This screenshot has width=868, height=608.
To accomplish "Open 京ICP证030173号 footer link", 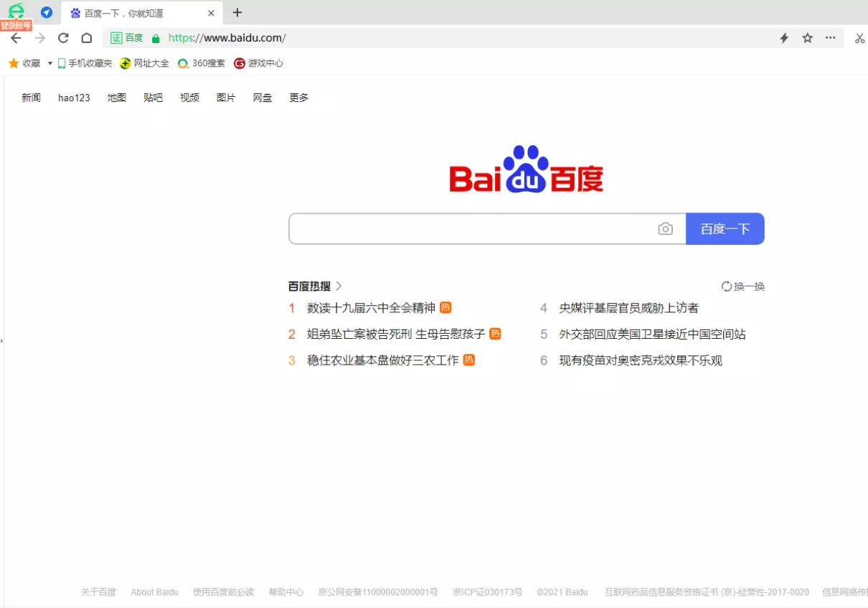I will point(488,592).
